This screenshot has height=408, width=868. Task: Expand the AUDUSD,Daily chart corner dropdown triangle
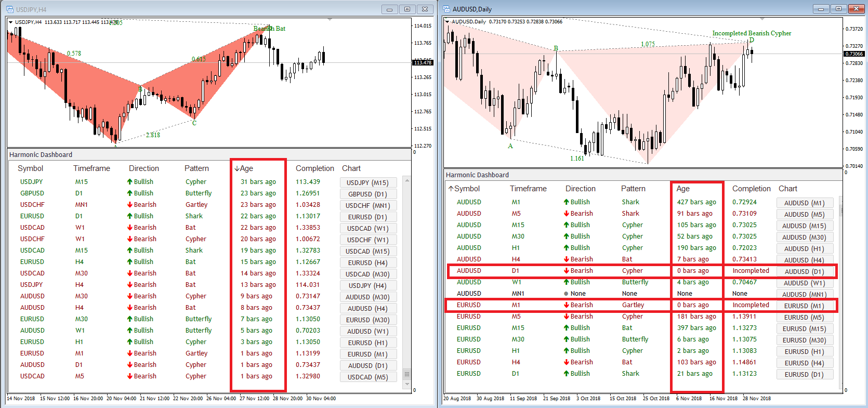[x=447, y=22]
